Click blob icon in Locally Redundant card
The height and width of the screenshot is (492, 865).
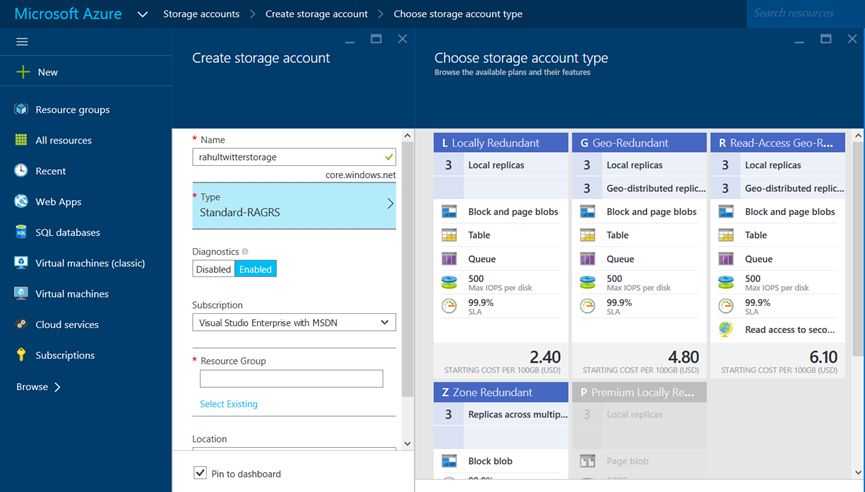tap(449, 212)
